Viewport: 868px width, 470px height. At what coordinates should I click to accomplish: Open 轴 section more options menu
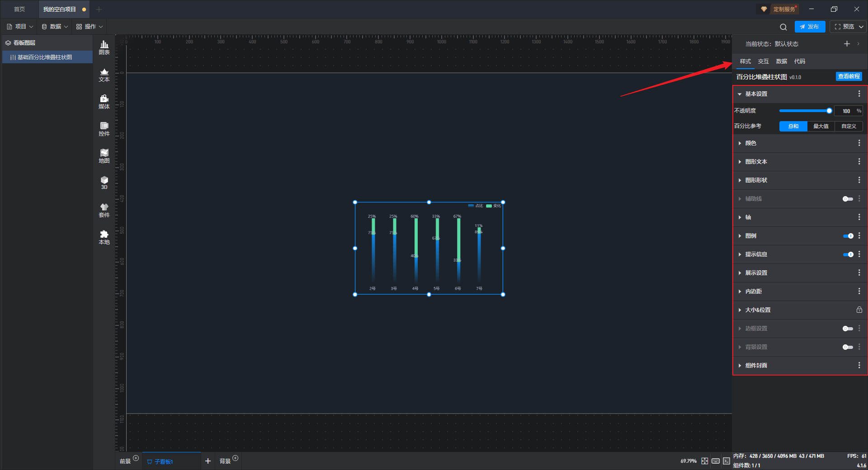click(859, 217)
